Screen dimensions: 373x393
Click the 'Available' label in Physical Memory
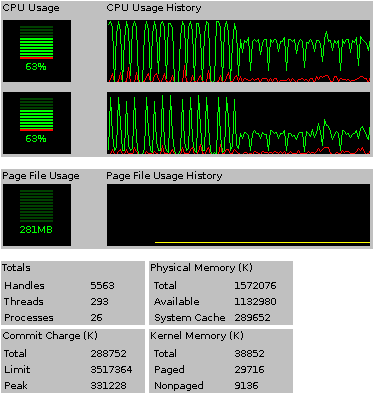coord(177,302)
